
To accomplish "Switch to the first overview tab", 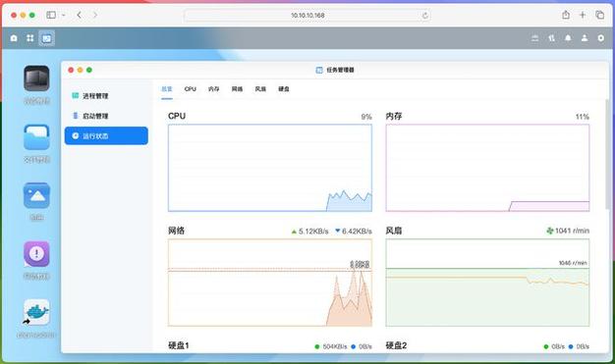I will [x=167, y=89].
